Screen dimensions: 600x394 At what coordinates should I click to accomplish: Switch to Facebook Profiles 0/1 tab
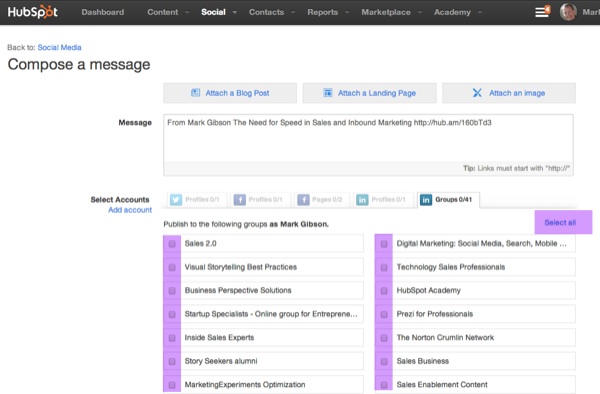click(x=260, y=200)
